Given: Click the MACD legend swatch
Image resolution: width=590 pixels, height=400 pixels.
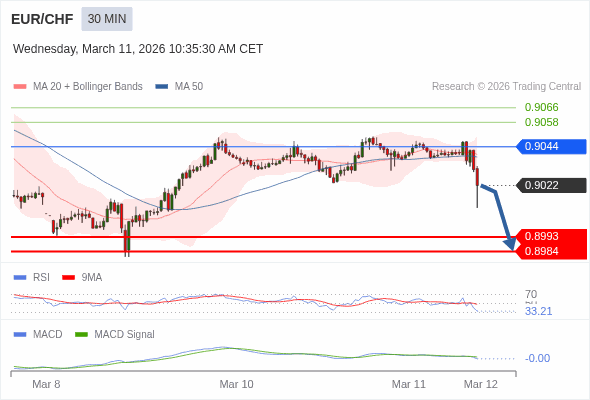Looking at the screenshot, I should [20, 335].
